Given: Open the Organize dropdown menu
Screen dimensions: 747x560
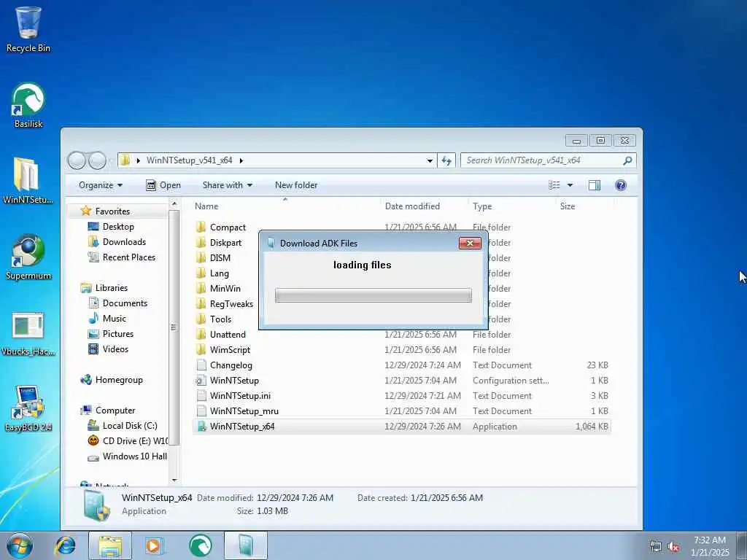Looking at the screenshot, I should pos(101,185).
